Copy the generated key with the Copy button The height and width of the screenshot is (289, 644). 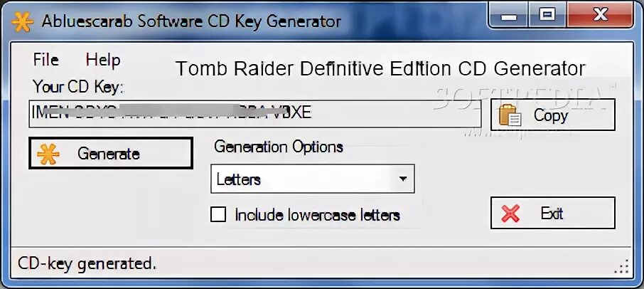pos(553,115)
